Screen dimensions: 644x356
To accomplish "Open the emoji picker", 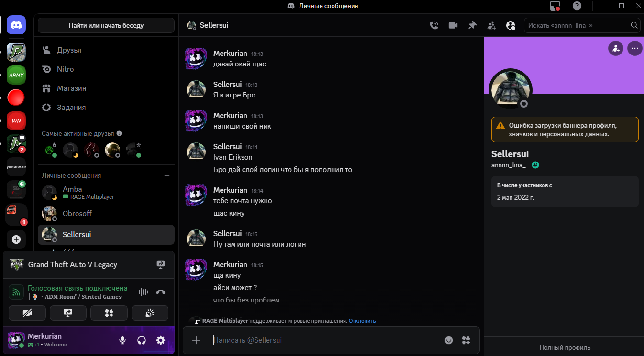I will pos(449,340).
